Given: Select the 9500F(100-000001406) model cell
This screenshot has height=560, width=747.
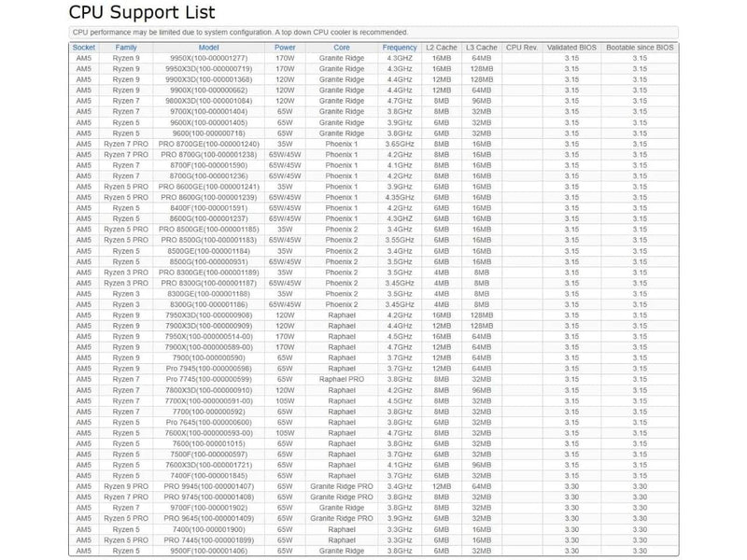Looking at the screenshot, I should click(x=208, y=551).
